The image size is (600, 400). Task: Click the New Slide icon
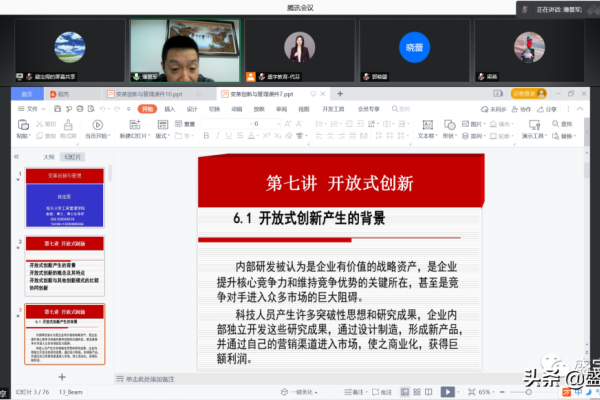point(135,125)
